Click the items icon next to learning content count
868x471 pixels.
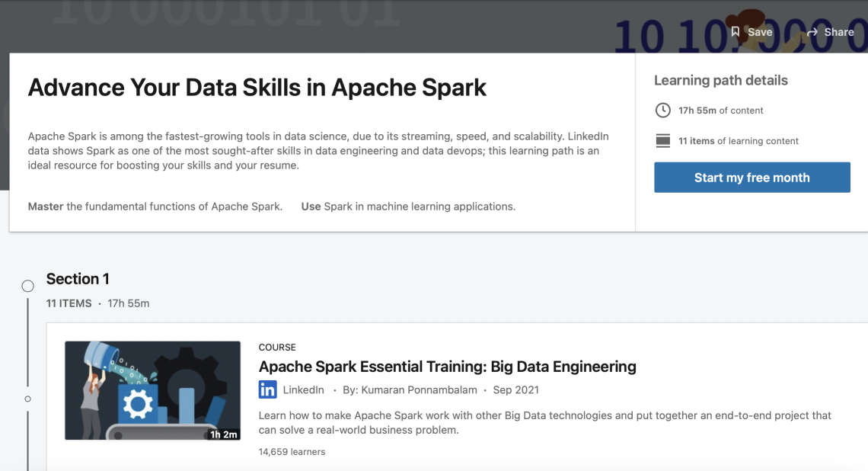point(662,140)
